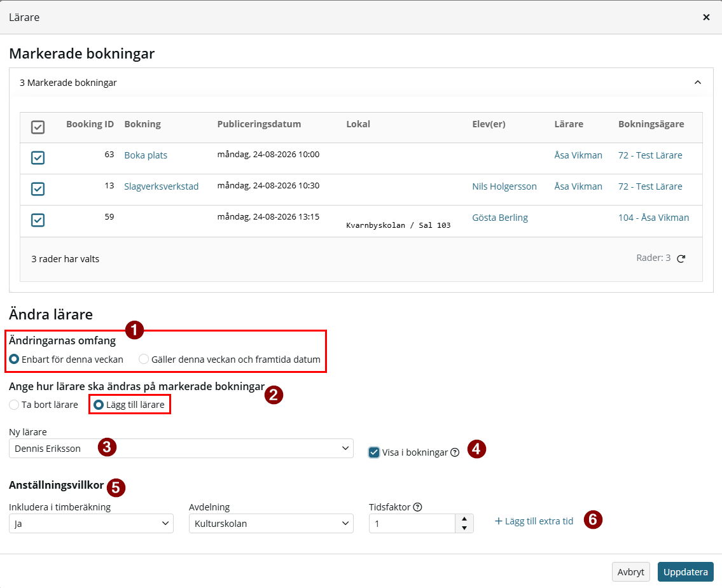This screenshot has height=588, width=722.
Task: Open the Avdelning dropdown showing Kulturskolan
Action: pyautogui.click(x=271, y=524)
